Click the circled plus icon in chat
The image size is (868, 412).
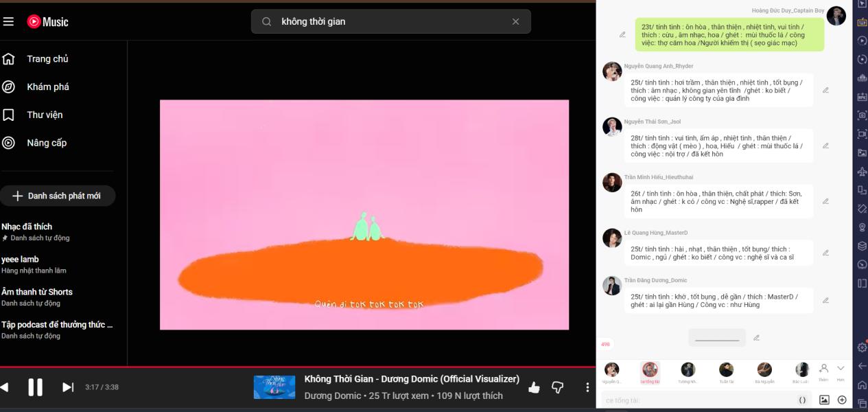pos(842,400)
